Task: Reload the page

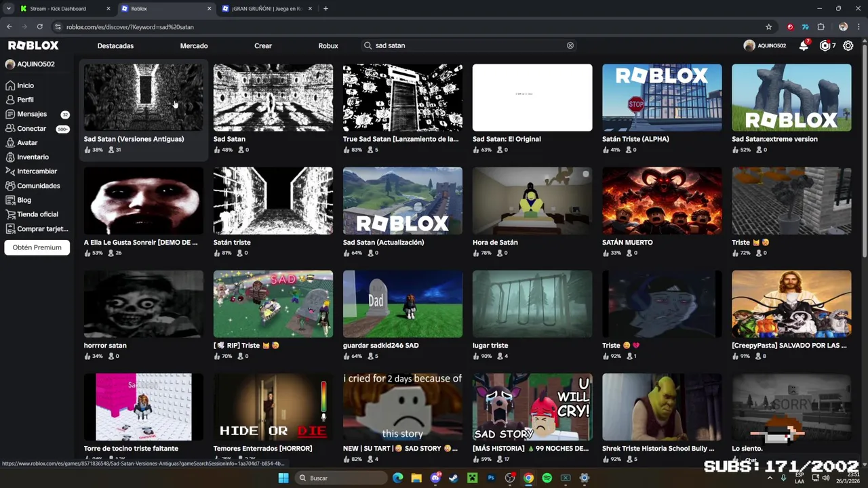Action: click(x=40, y=27)
